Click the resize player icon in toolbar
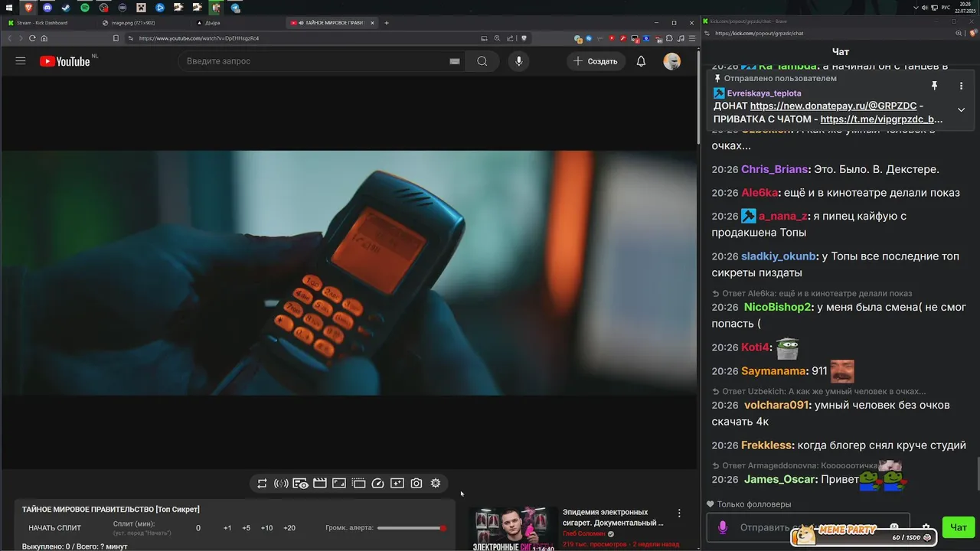Viewport: 980px width, 551px height. click(339, 484)
